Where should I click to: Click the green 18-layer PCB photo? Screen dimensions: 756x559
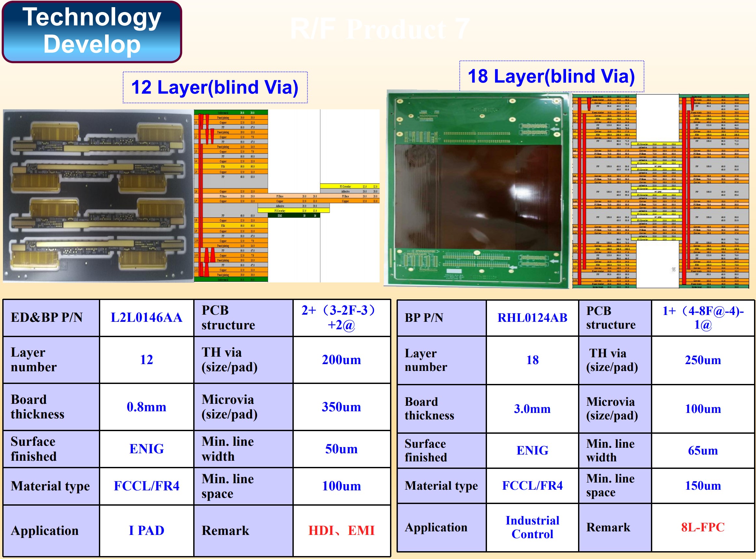478,189
